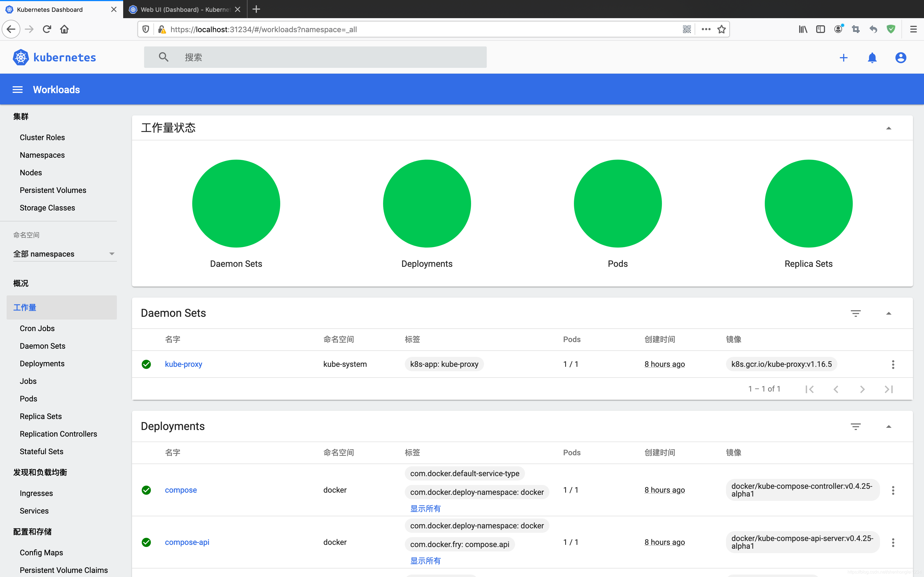Bookmark page with the star icon
924x577 pixels.
tap(721, 29)
